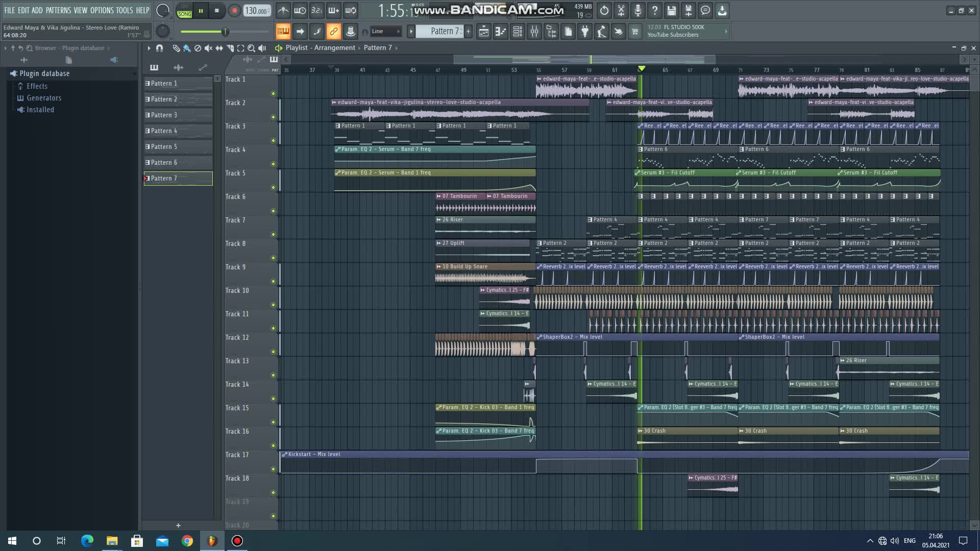The height and width of the screenshot is (551, 980).
Task: Open the Generators folder in browser
Action: click(43, 98)
